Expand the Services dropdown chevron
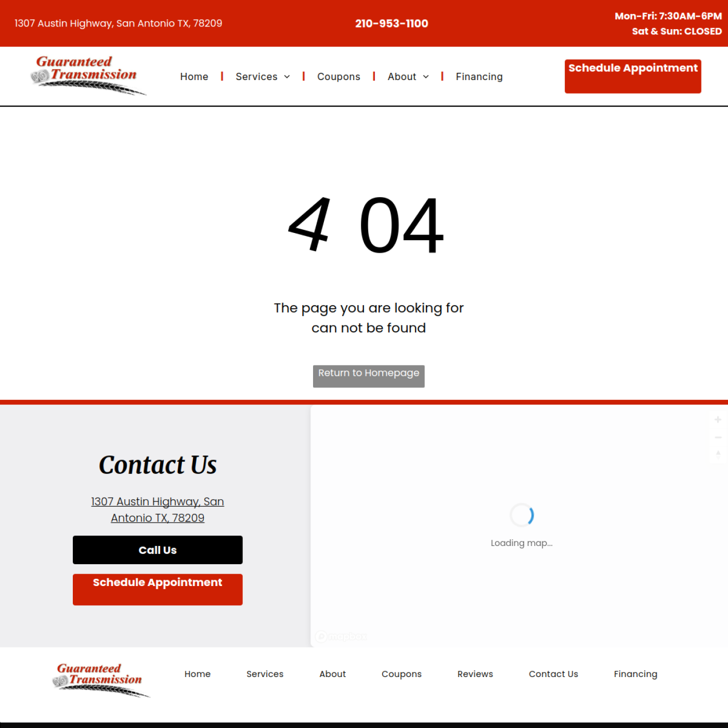This screenshot has width=728, height=728. [287, 77]
